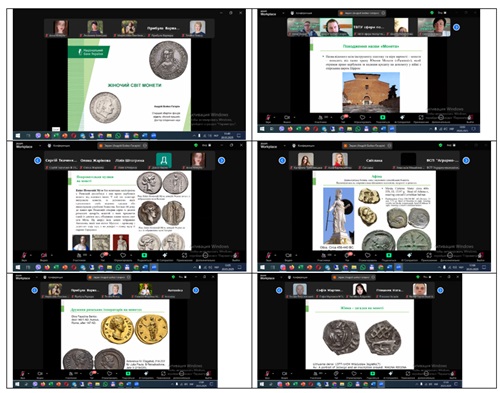The image size is (500, 393).
Task: Show next participants via right arrow, Athena window
Action: [x=466, y=160]
